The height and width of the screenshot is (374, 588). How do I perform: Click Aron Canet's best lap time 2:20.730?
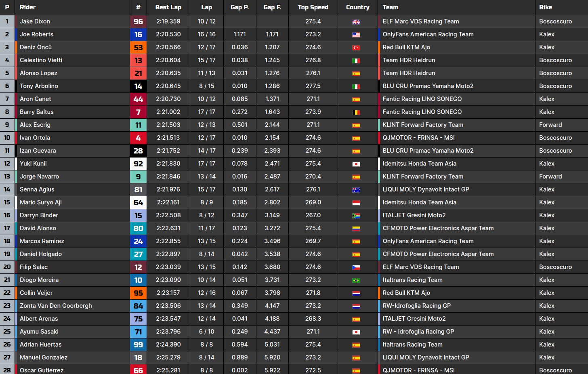(x=168, y=99)
